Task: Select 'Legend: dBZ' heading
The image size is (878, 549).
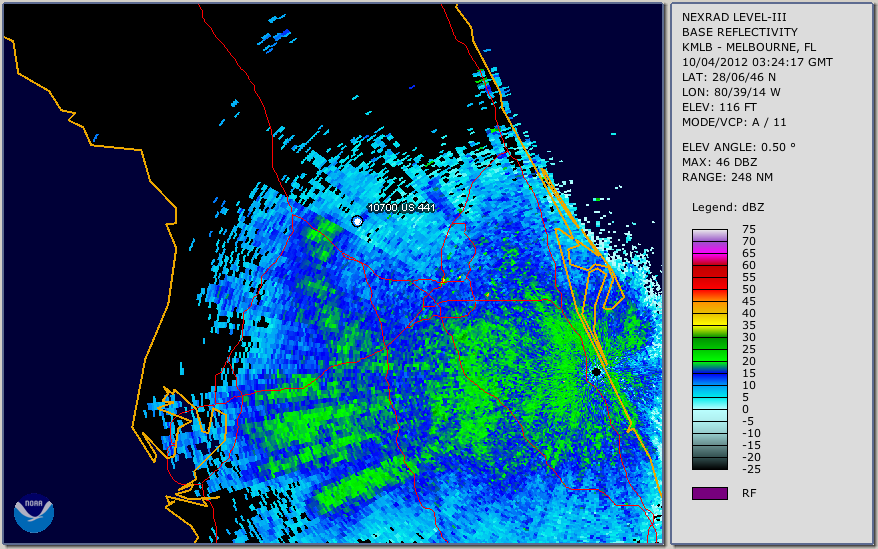Action: [728, 207]
